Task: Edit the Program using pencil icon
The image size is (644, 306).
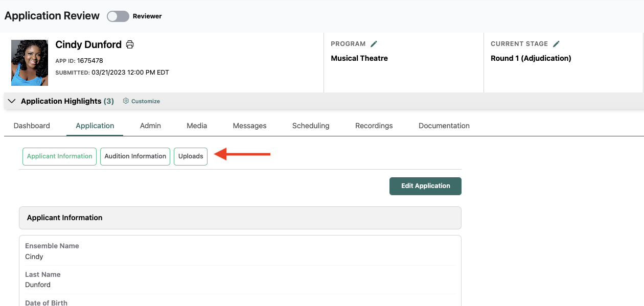Action: point(374,44)
